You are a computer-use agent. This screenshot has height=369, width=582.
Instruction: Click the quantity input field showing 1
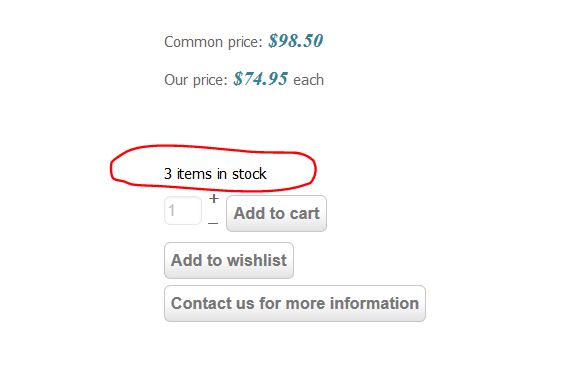point(183,210)
